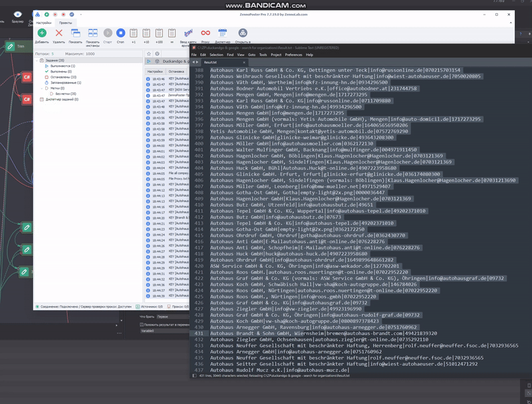
Task: Click the Ввод капчи вручную icon
Action: (188, 33)
